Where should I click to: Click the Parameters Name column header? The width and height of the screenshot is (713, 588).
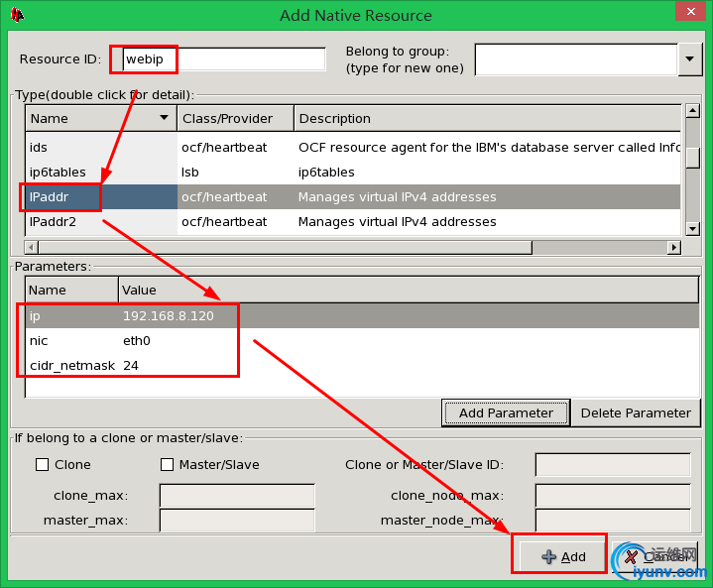click(71, 291)
